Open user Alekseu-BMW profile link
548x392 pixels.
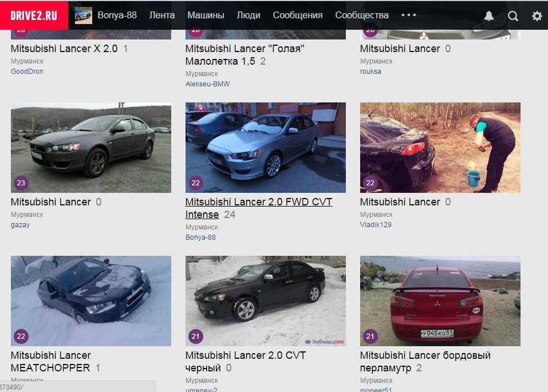tap(208, 84)
